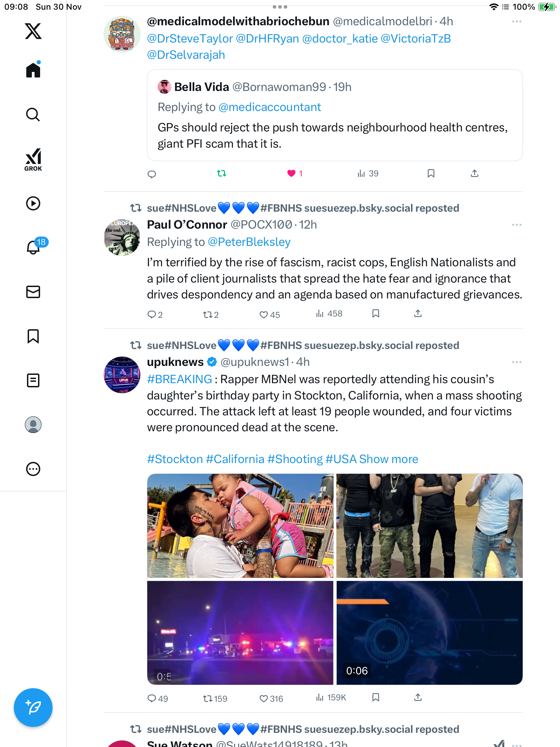Open the #BREAKING hashtag
The width and height of the screenshot is (560, 747).
(179, 379)
